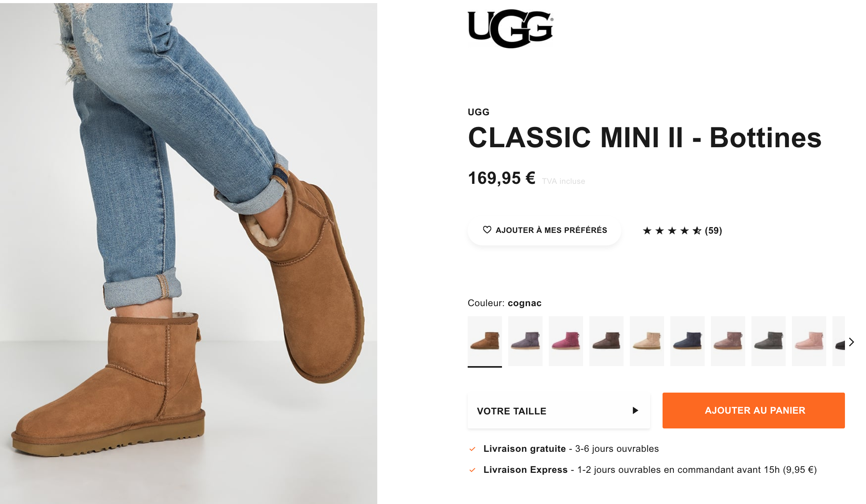Click the UGG brand name link

[479, 112]
